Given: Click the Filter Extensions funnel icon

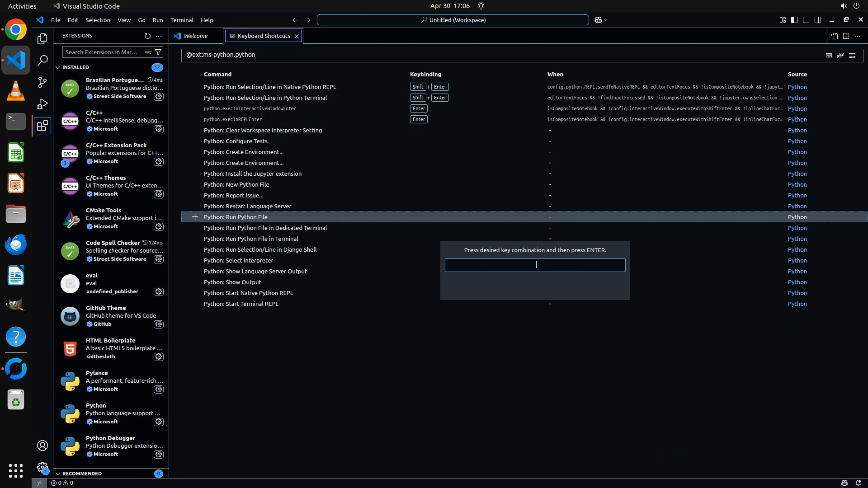Looking at the screenshot, I should click(x=158, y=52).
